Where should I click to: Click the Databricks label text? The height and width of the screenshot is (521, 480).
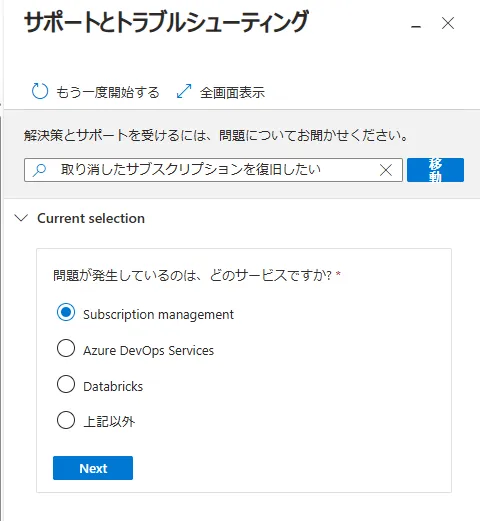(x=113, y=386)
